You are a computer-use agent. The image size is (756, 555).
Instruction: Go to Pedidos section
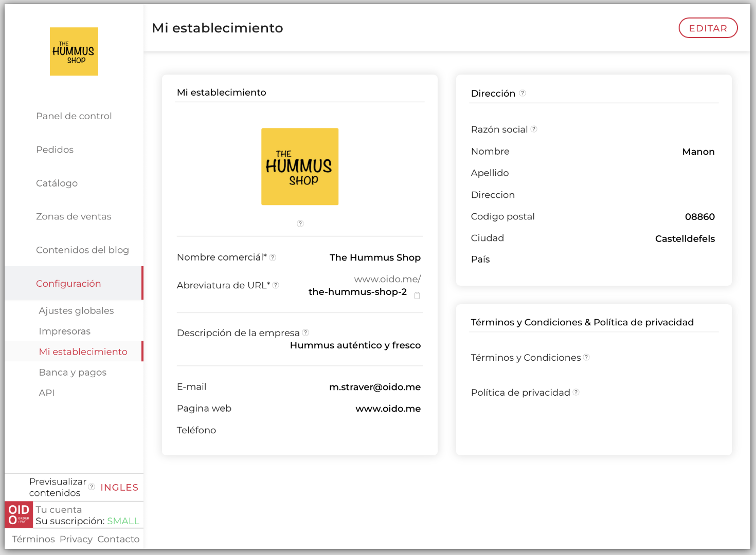(55, 150)
